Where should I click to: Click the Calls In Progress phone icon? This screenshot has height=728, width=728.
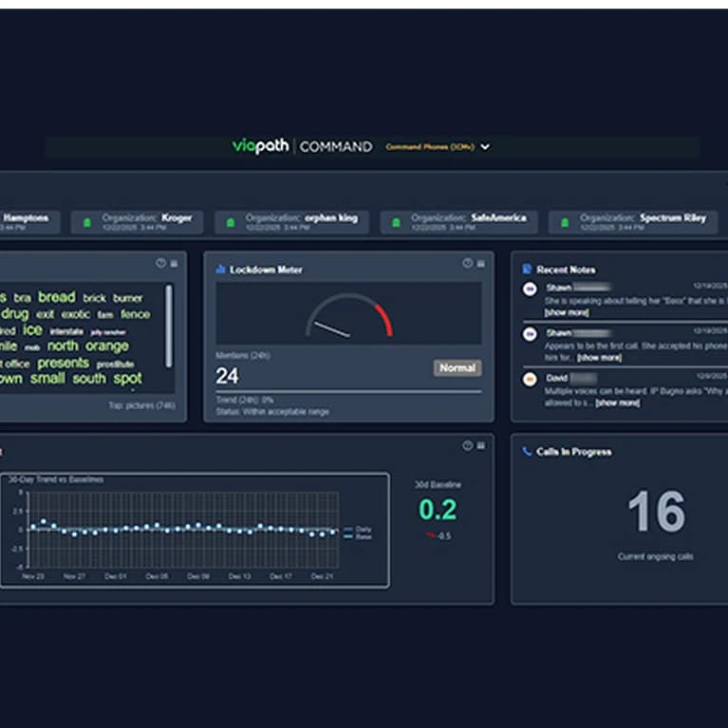point(527,452)
